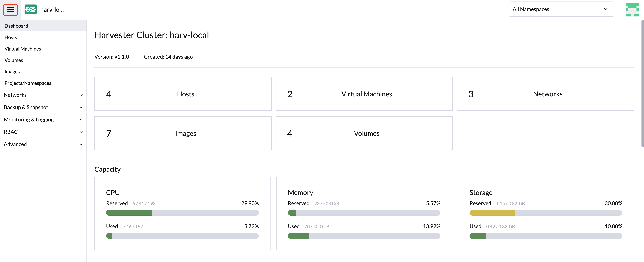Viewport: 644px width, 262px height.
Task: Expand the Advanced sidebar group
Action: [81, 144]
